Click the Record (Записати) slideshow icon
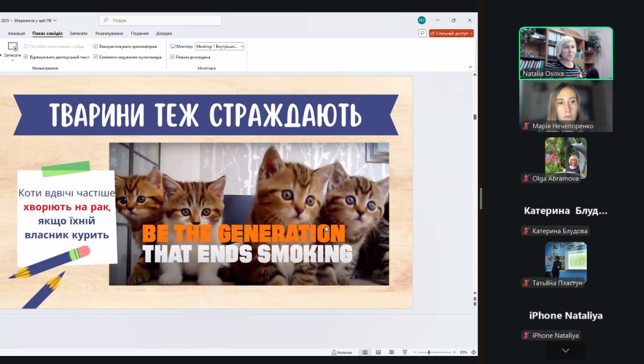Viewport: 644px width, 364px height. coord(13,47)
